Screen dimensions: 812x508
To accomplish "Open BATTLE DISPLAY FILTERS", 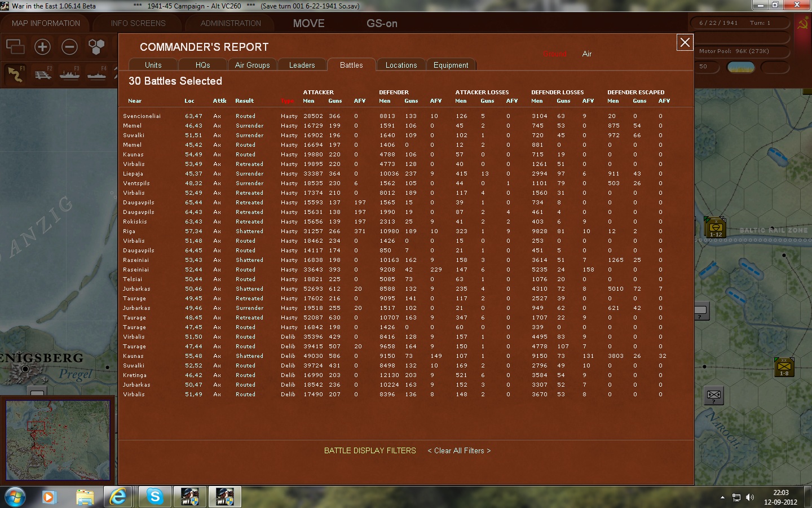I will tap(370, 450).
